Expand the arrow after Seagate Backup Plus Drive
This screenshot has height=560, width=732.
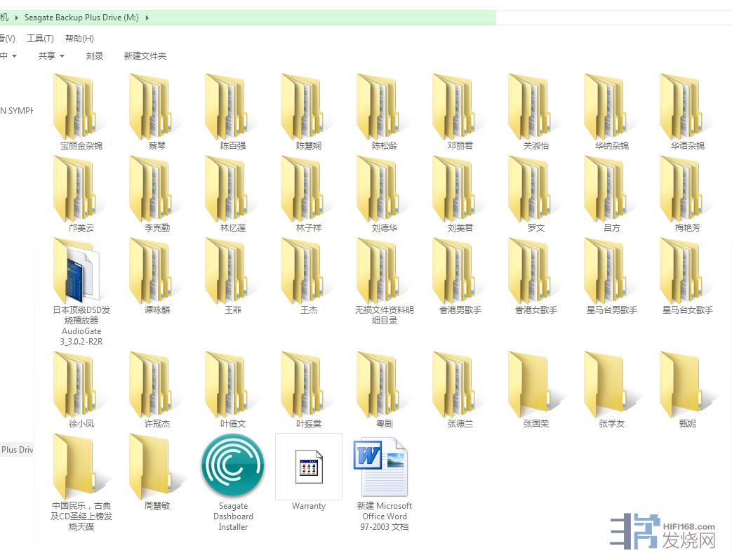[147, 18]
